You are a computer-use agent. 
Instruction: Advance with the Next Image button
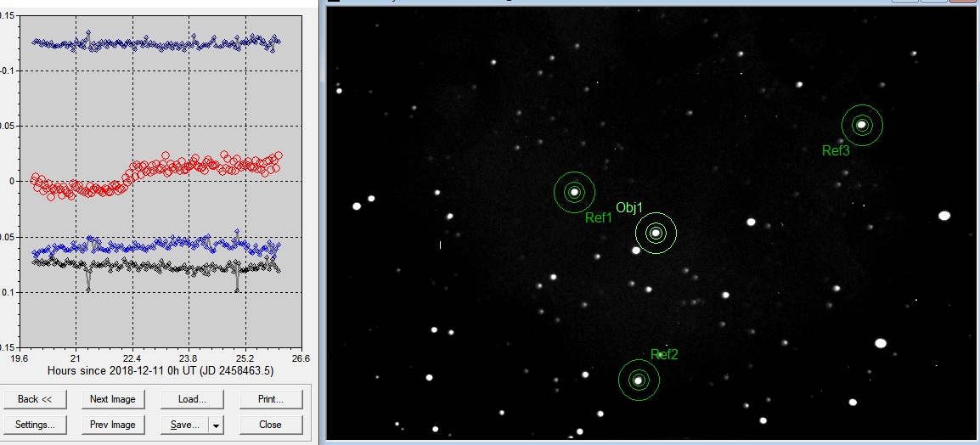pyautogui.click(x=113, y=398)
